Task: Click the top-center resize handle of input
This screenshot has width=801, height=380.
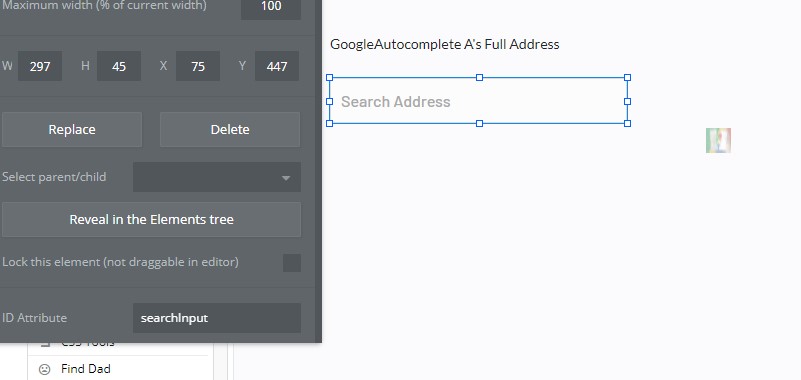Action: 479,78
